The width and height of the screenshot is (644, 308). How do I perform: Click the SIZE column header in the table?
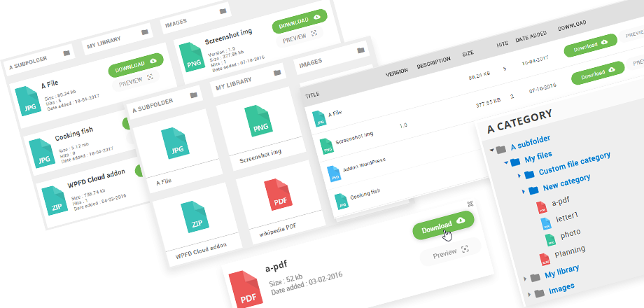coord(468,53)
